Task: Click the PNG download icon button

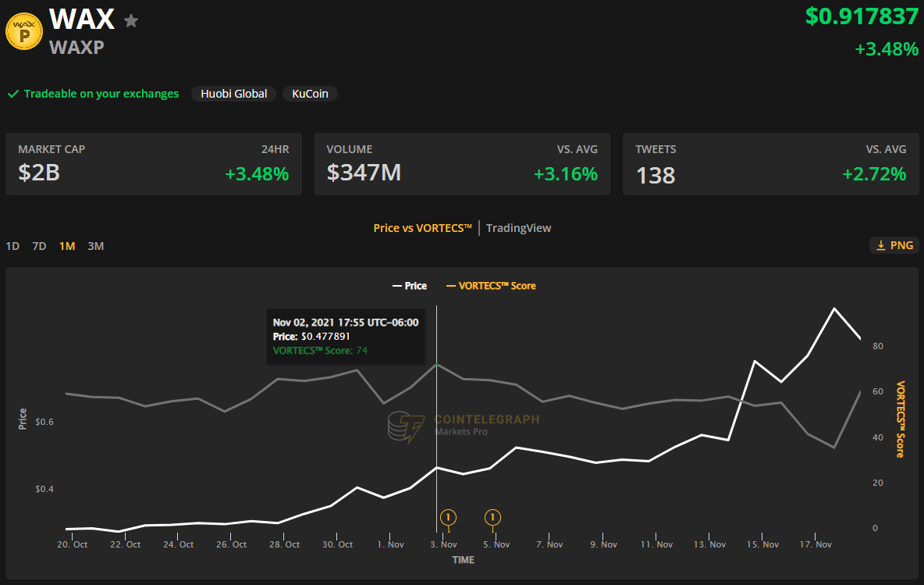Action: 894,245
